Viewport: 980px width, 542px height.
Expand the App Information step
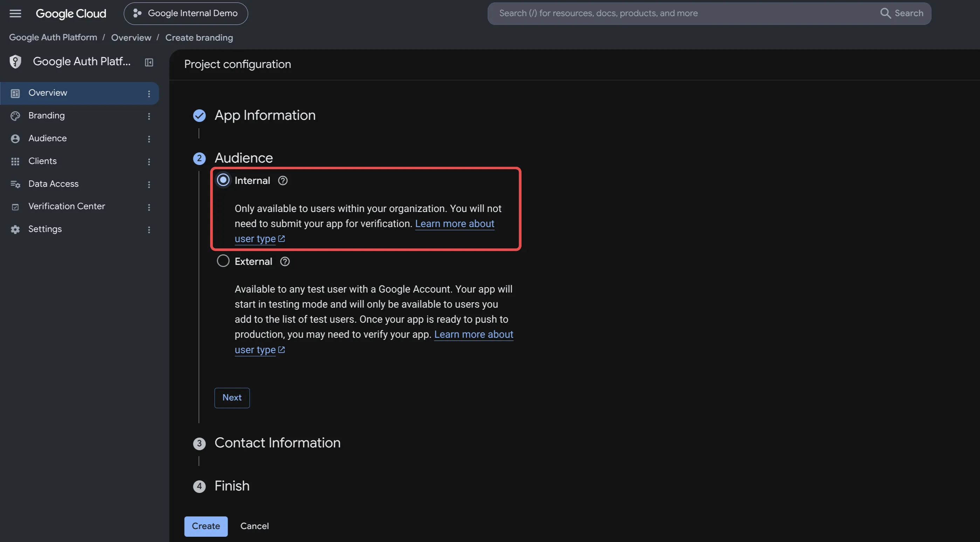pos(265,115)
